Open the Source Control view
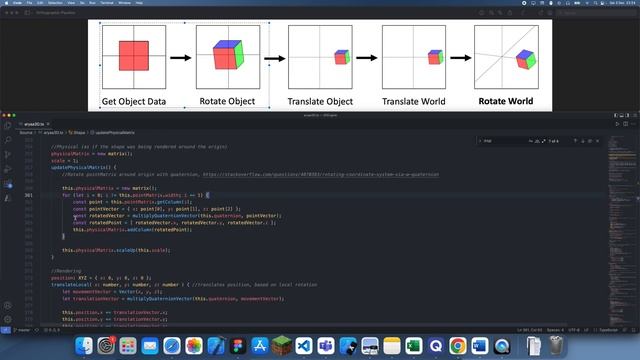Screen dimensions: 640x360 7,155
